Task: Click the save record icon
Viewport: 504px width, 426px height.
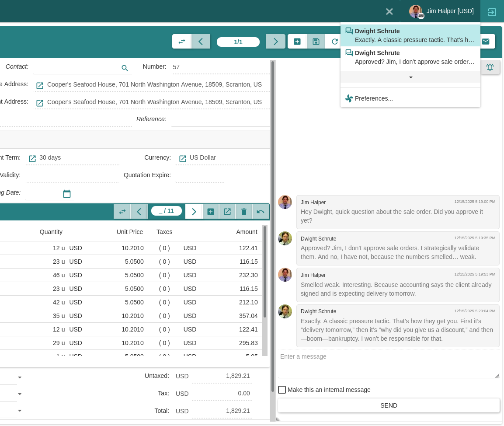Action: (x=316, y=42)
